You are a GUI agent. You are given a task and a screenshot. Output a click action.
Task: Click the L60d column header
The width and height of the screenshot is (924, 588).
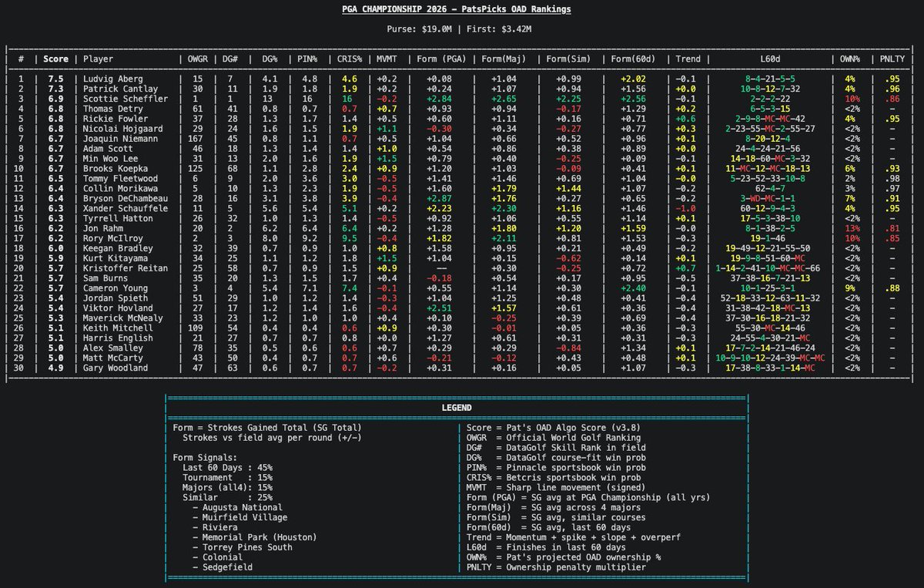(770, 59)
